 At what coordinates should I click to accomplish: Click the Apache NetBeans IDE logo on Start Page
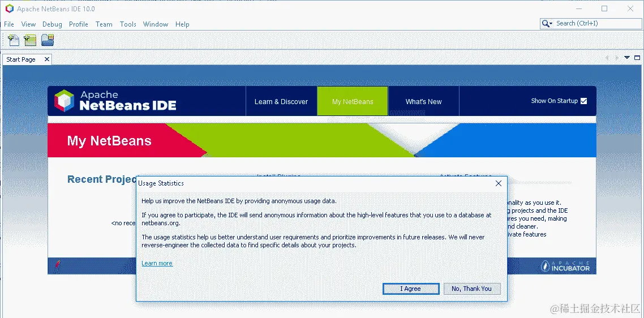[x=115, y=101]
